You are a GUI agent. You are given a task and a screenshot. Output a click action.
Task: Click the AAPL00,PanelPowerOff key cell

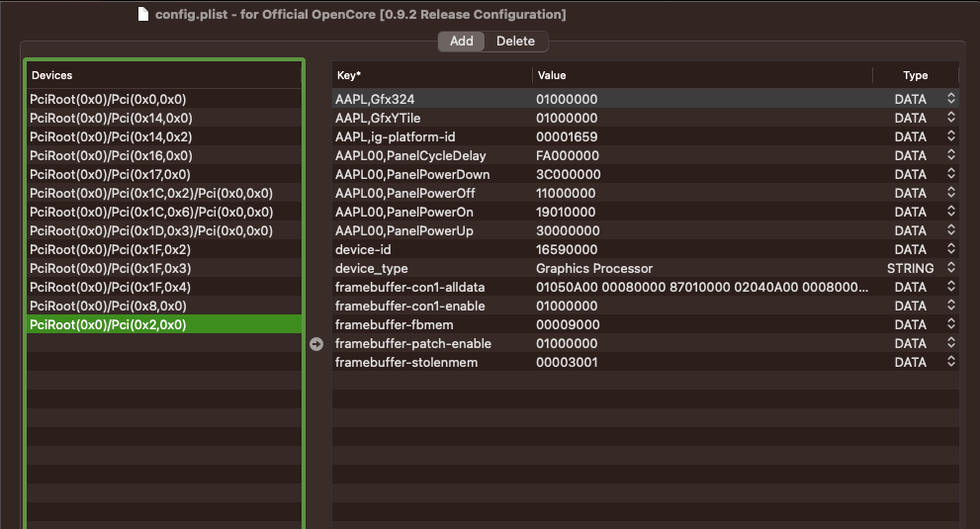pyautogui.click(x=432, y=193)
